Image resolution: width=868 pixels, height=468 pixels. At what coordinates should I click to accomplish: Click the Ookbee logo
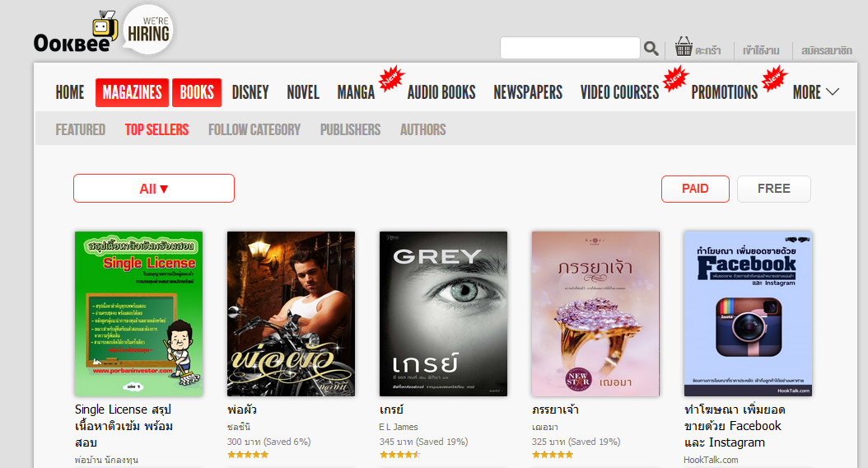[76, 33]
